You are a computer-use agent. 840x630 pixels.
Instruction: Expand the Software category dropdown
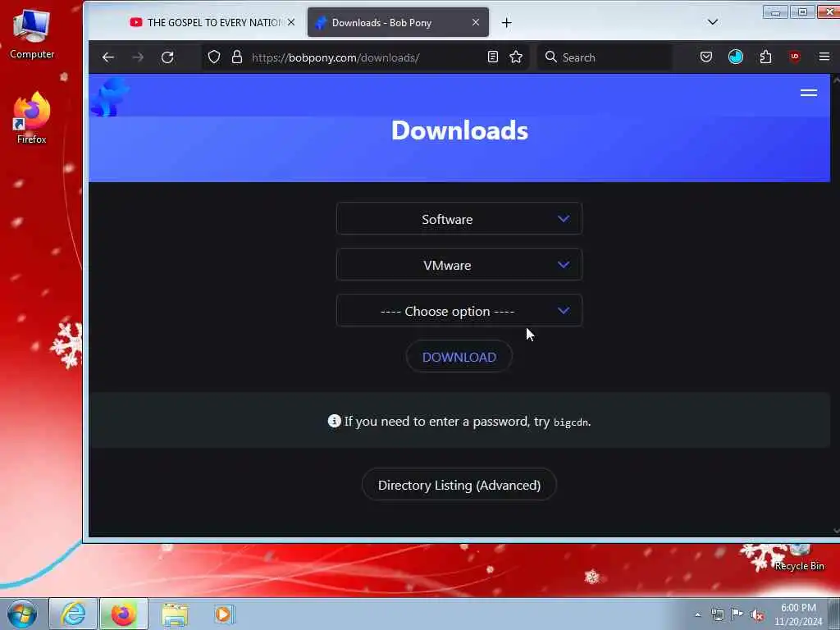click(459, 219)
